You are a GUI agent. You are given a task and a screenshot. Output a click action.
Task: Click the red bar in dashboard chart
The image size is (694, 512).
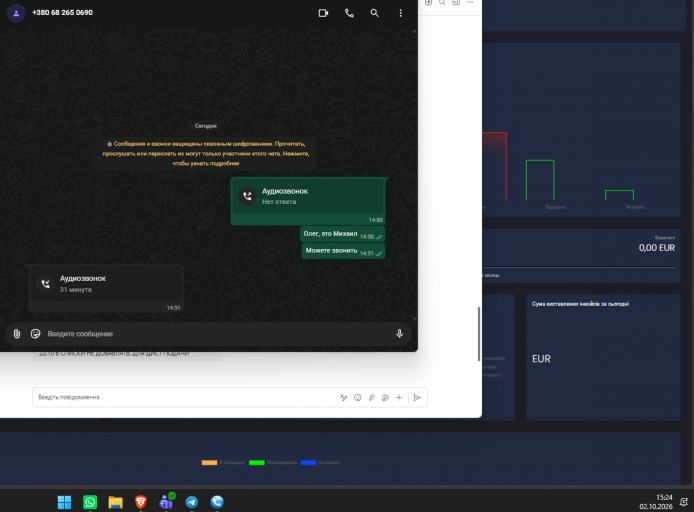494,166
